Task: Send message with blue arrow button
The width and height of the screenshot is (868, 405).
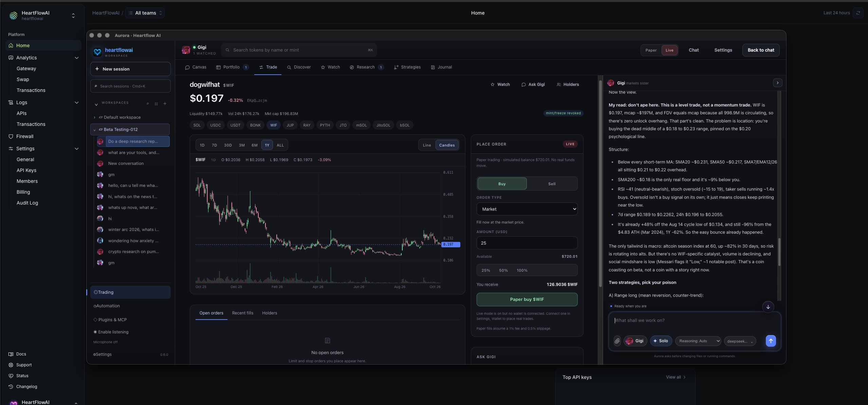Action: coord(771,341)
